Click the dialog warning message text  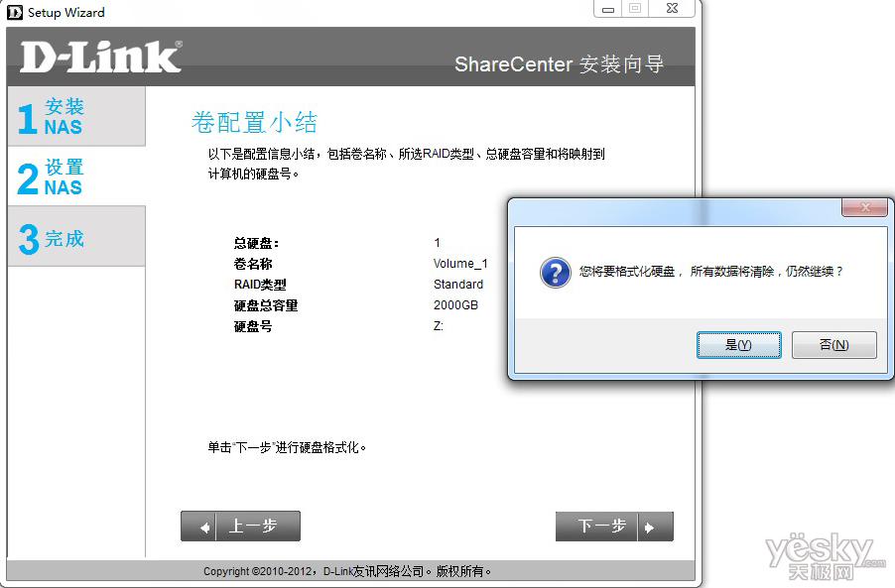(711, 272)
